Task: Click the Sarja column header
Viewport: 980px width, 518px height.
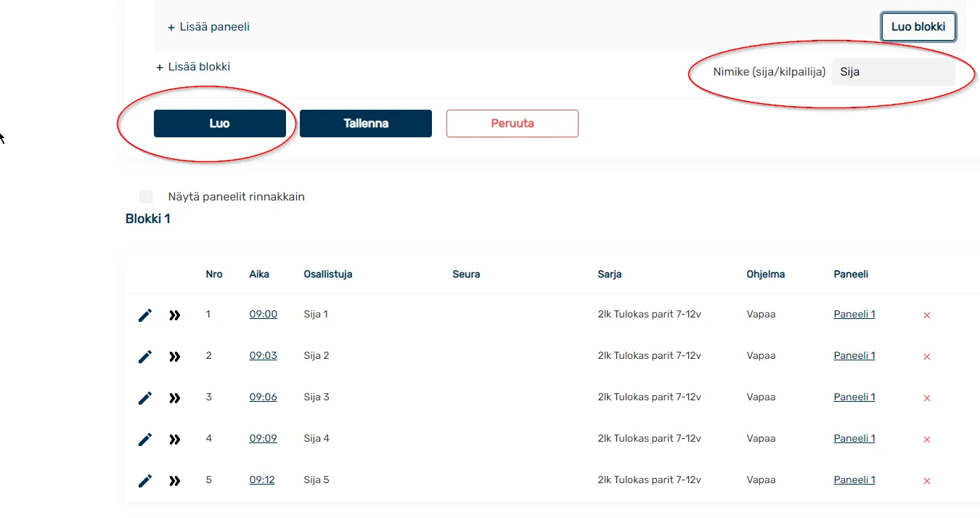Action: (x=610, y=275)
